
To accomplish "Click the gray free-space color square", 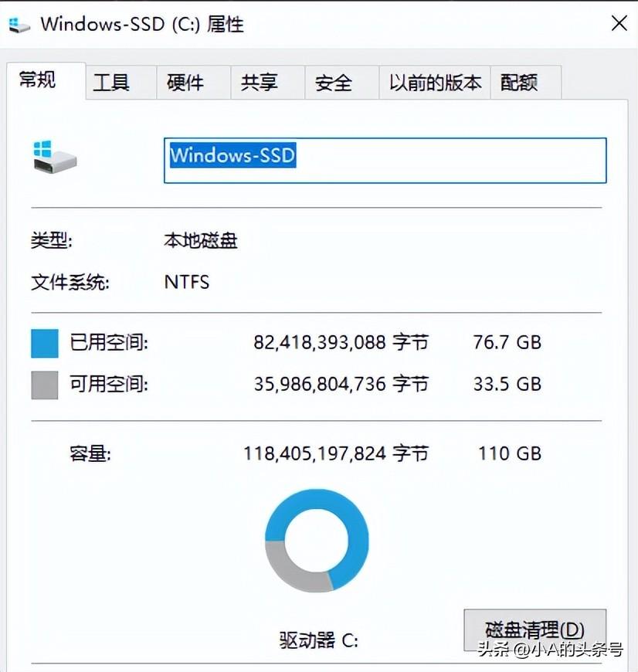I will (x=45, y=385).
